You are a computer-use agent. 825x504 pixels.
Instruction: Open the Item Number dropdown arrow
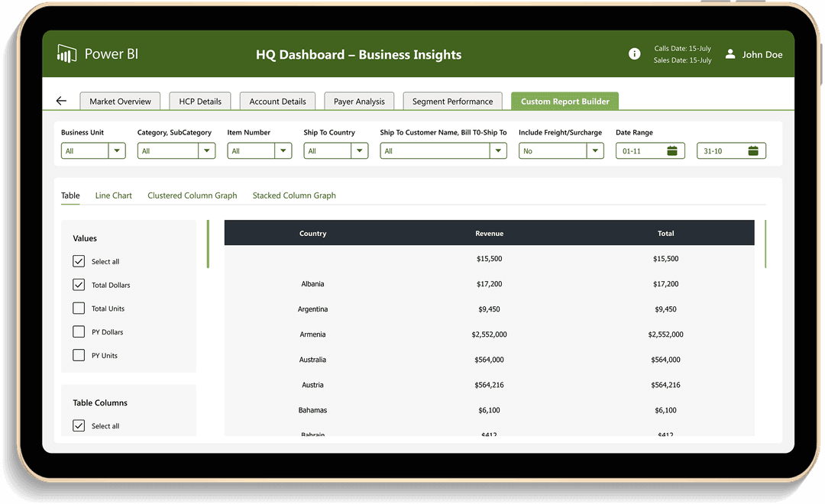283,151
